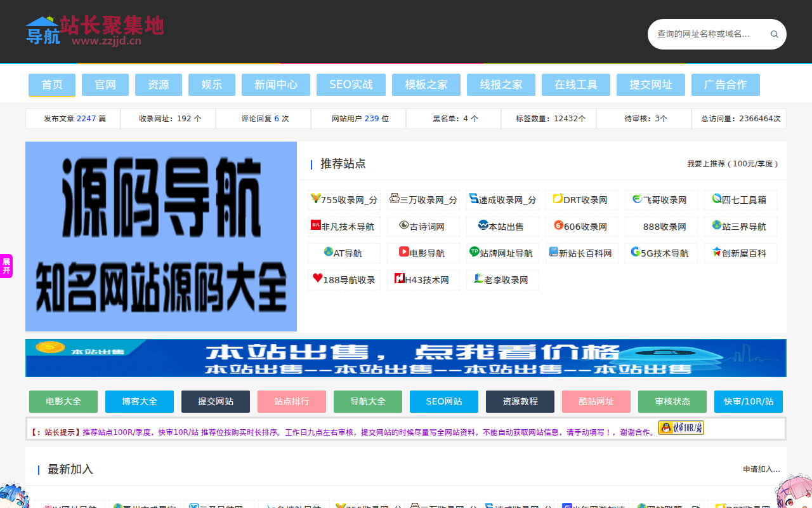Screen dimensions: 812x508
Task: Click the 申请加入... link
Action: 762,469
